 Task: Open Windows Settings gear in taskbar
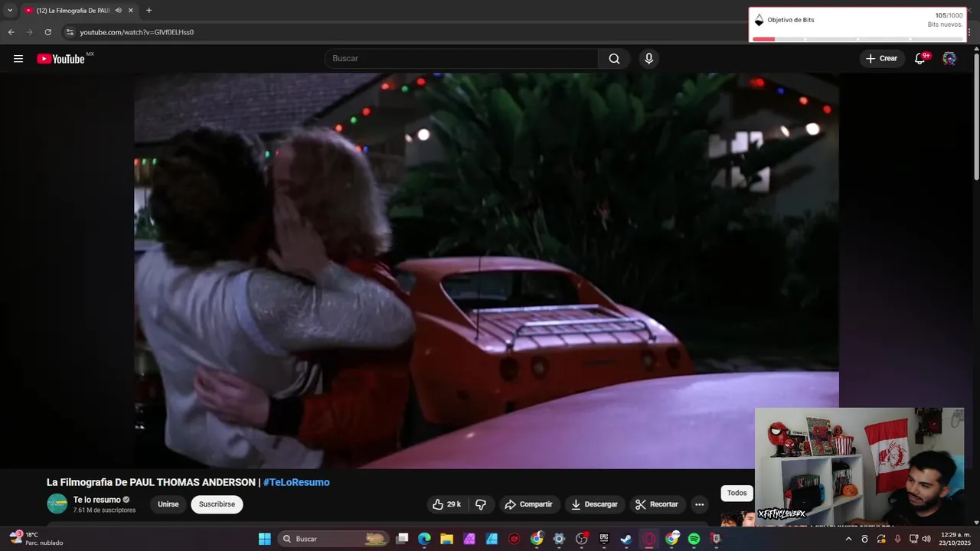559,539
